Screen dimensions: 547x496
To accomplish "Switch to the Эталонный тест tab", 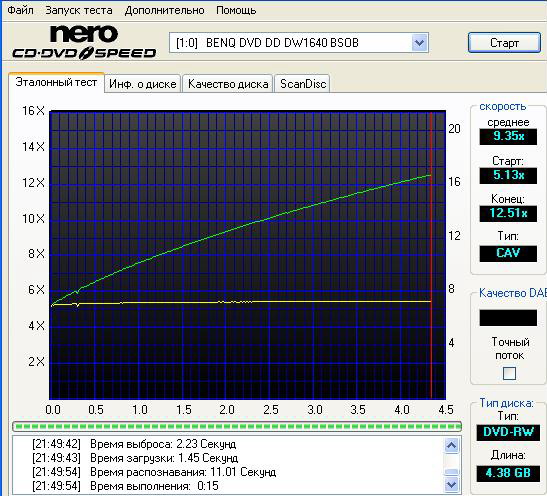I will [x=56, y=82].
